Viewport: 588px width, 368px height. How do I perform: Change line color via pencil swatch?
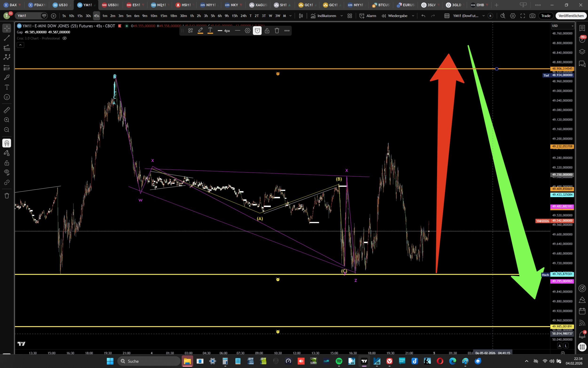coord(200,31)
